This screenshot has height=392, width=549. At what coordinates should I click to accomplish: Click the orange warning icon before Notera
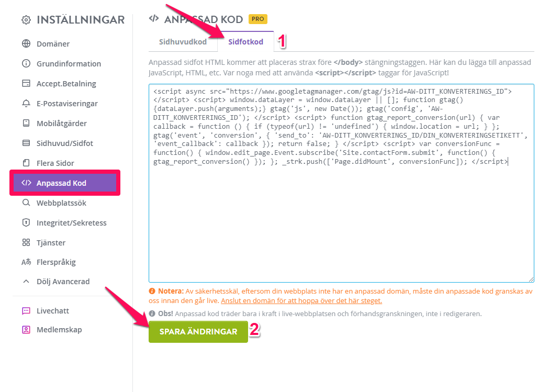152,291
